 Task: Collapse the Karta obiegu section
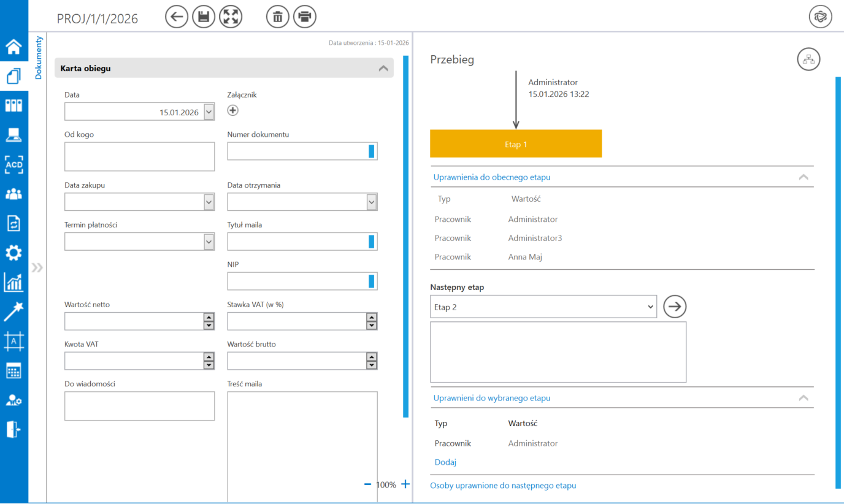pyautogui.click(x=383, y=69)
